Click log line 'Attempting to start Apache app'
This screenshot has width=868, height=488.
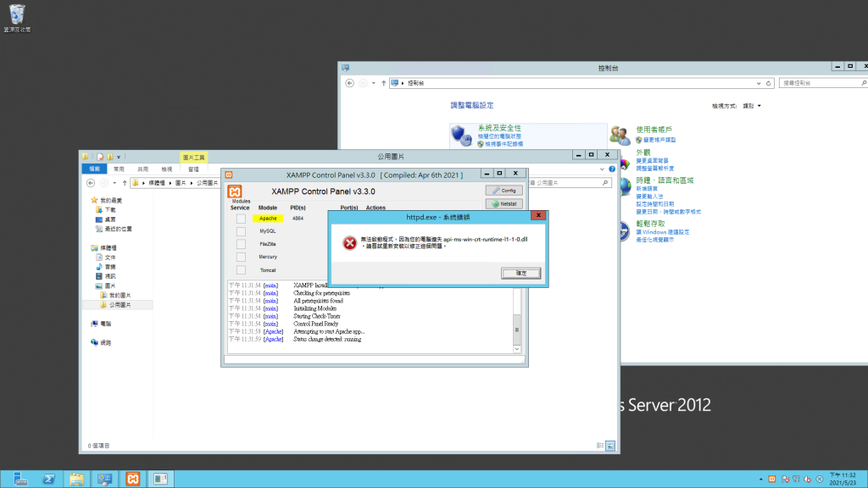tap(329, 331)
